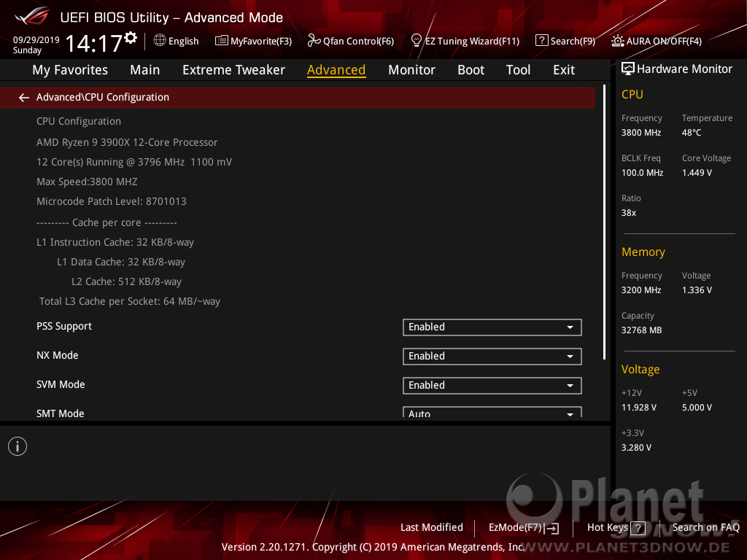Click the back arrow in CPU Configuration header
Screen dimensions: 747x560
[x=24, y=98]
